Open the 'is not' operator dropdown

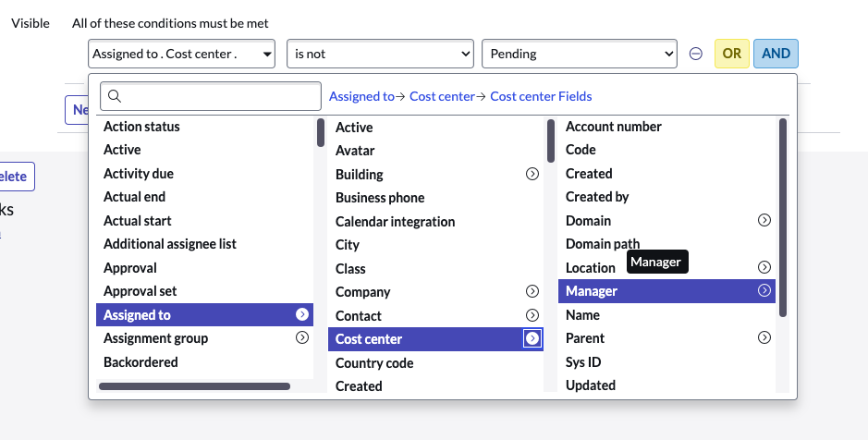(380, 54)
